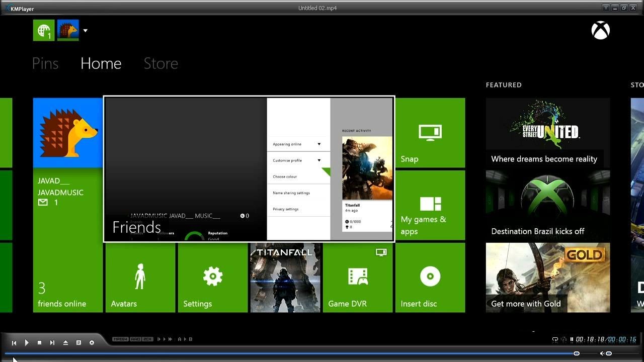Open Destination Brazil kicks off tile
Screen dimensions: 644x362
tap(548, 205)
